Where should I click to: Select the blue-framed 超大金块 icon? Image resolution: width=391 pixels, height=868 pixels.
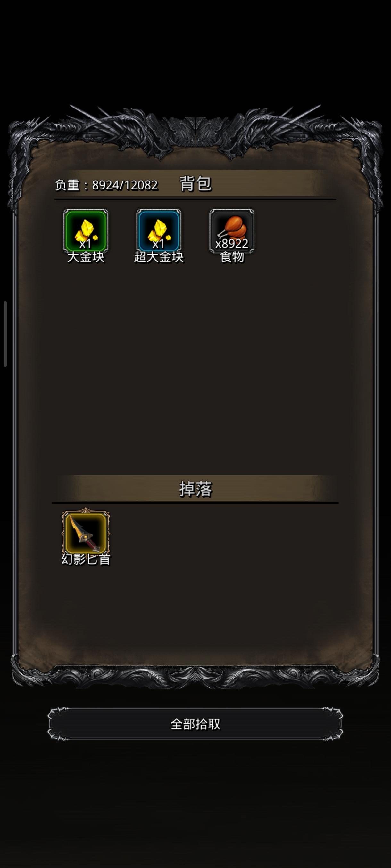coord(159,231)
